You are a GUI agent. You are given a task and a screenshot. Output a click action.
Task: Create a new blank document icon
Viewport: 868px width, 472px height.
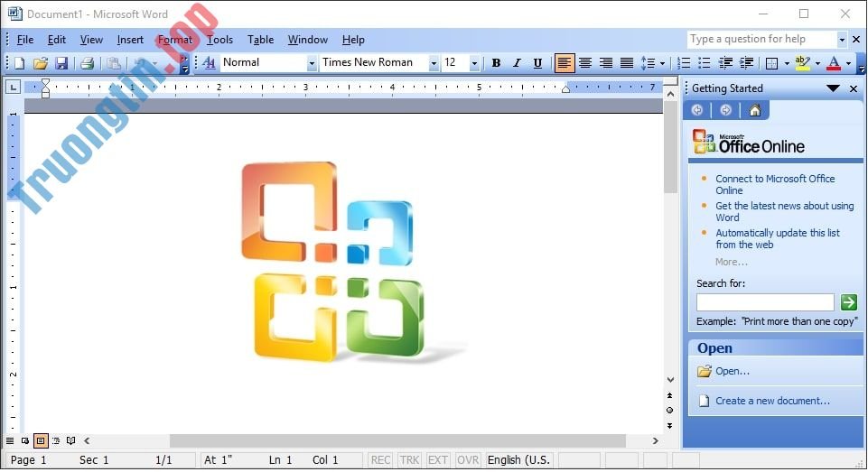(x=19, y=63)
